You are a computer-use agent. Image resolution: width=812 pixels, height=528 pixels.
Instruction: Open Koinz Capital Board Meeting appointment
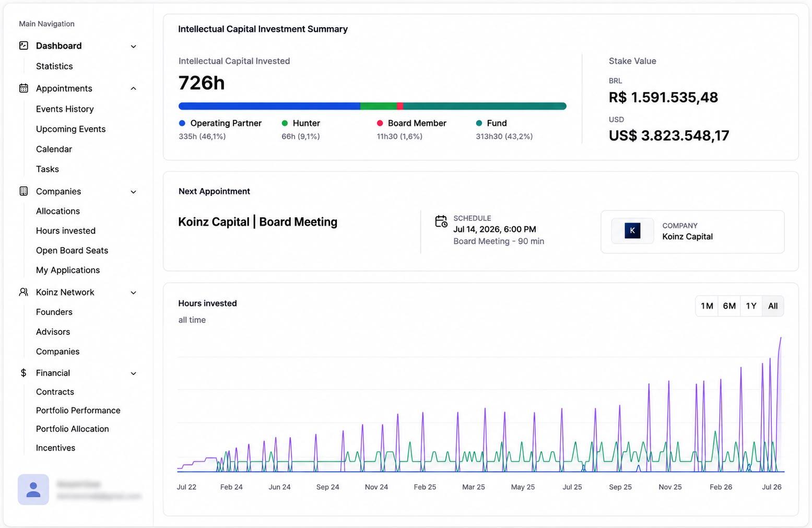[x=258, y=222]
